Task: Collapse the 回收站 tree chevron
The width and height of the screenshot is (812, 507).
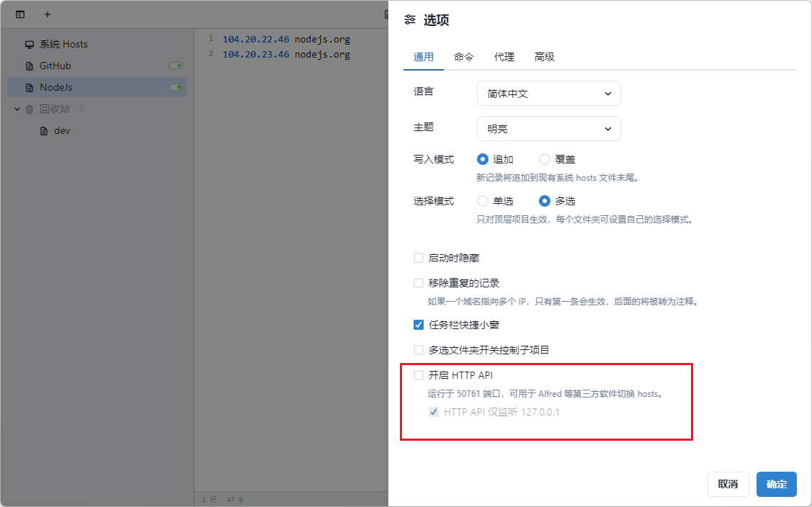Action: (x=17, y=109)
